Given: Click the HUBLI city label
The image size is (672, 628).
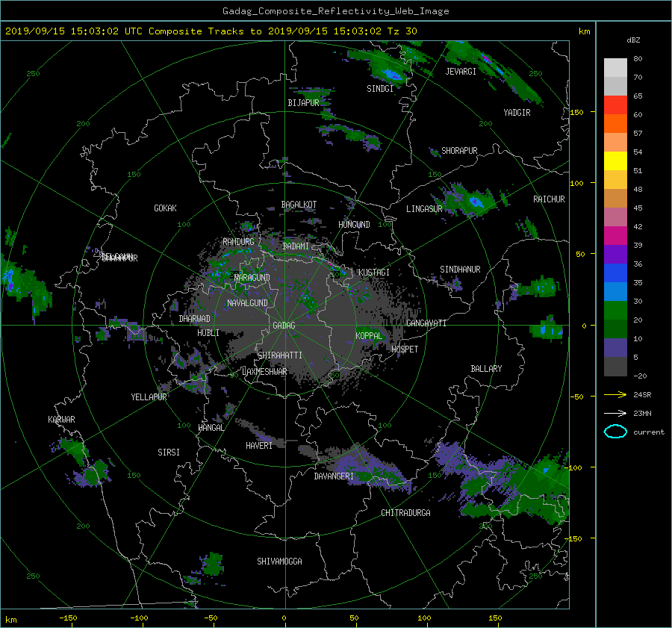Looking at the screenshot, I should pos(208,333).
